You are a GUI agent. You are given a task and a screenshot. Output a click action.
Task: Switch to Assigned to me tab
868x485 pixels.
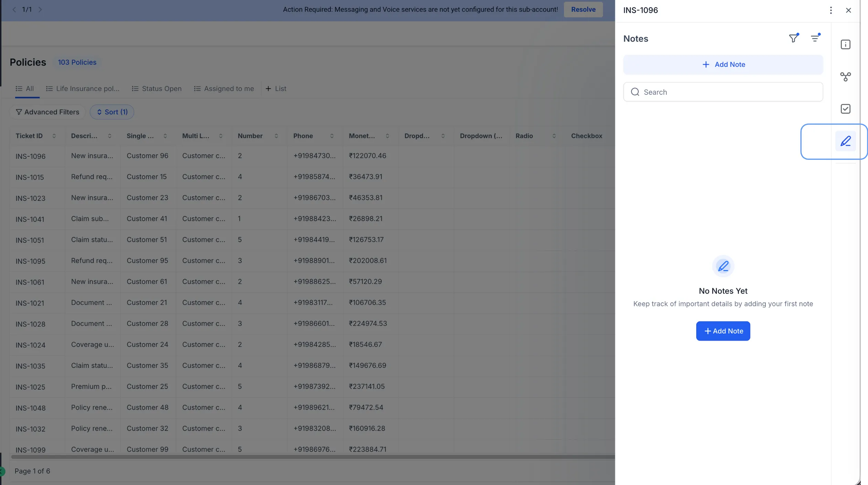(x=224, y=89)
